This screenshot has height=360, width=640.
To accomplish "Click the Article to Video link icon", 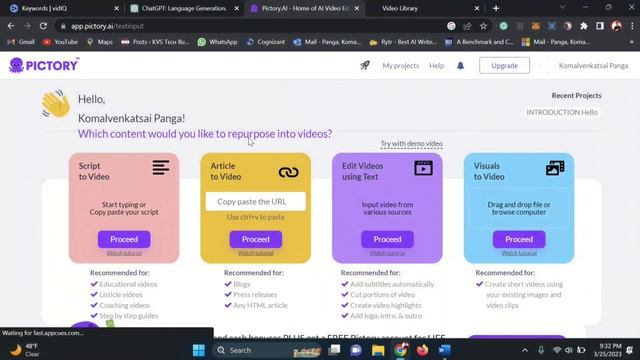I will pos(289,172).
